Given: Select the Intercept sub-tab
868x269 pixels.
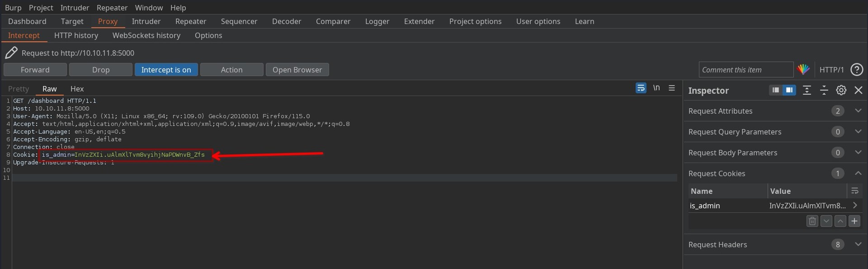Looking at the screenshot, I should 24,35.
